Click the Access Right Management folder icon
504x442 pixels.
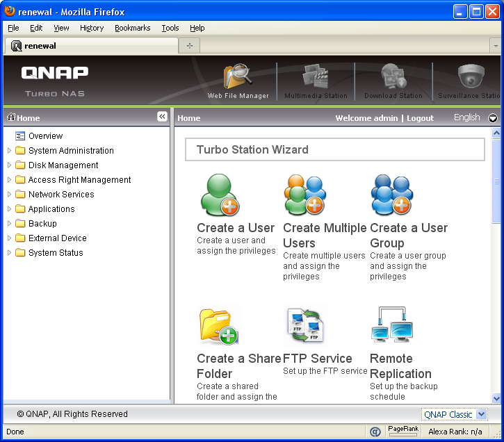click(x=20, y=179)
